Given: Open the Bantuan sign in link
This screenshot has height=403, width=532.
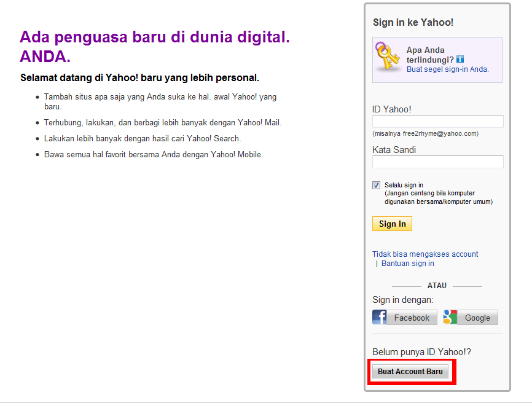Looking at the screenshot, I should tap(407, 264).
